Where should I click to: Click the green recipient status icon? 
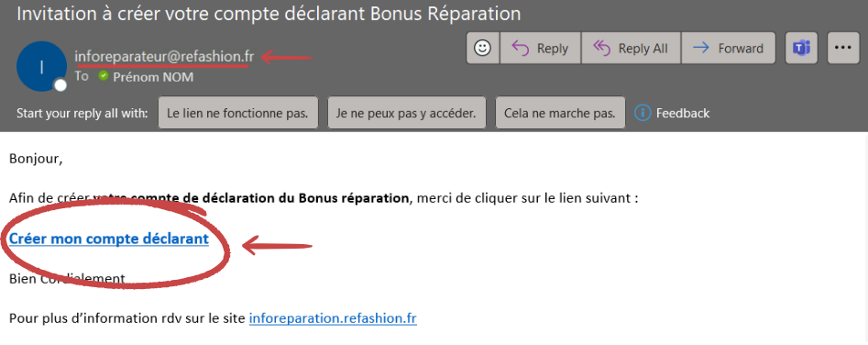(103, 76)
